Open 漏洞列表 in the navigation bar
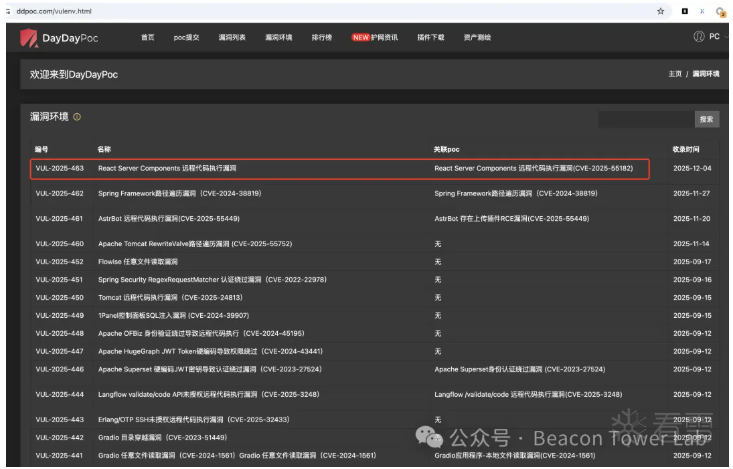Viewport: 733px width, 469px height. 232,37
